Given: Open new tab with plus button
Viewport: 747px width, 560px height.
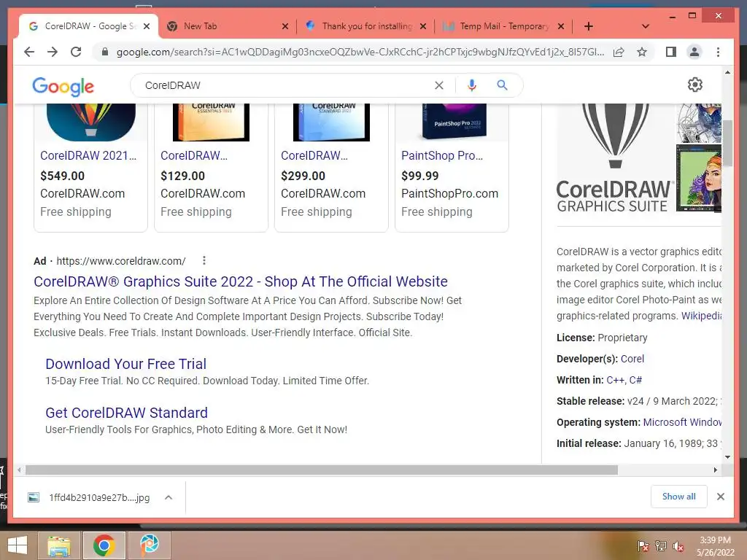Looking at the screenshot, I should (589, 26).
